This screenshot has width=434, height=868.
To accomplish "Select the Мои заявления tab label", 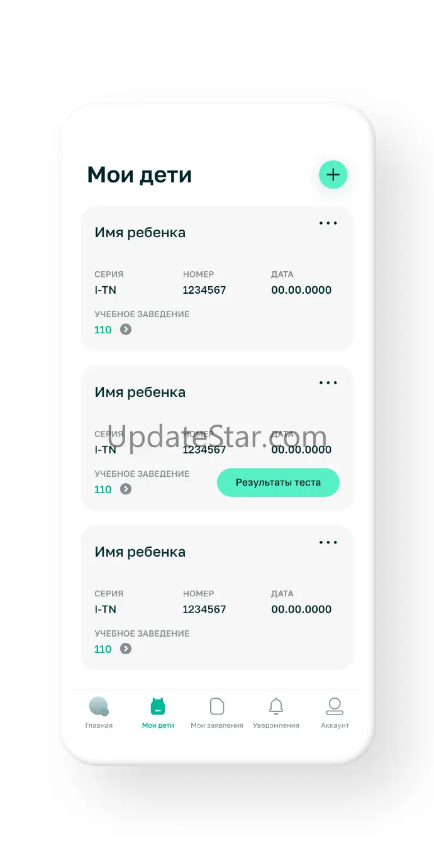I will 217,725.
